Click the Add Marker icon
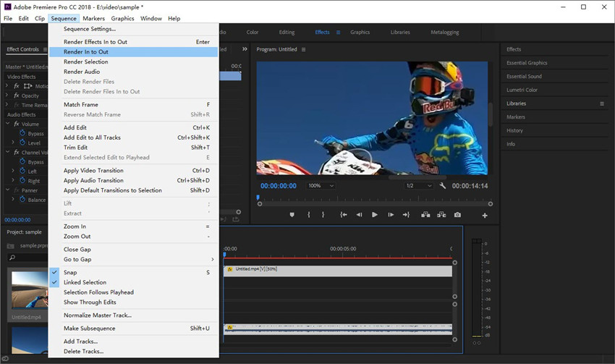The height and width of the screenshot is (364, 615). click(292, 215)
